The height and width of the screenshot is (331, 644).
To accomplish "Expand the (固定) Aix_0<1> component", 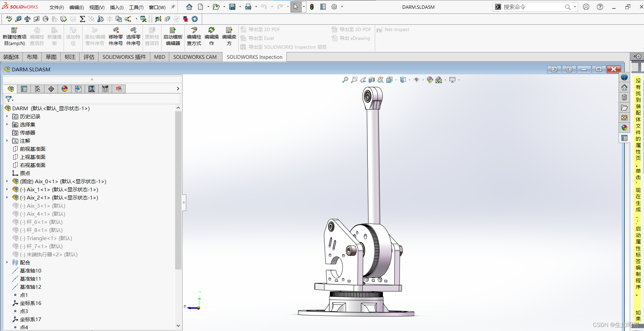I will tap(7, 181).
